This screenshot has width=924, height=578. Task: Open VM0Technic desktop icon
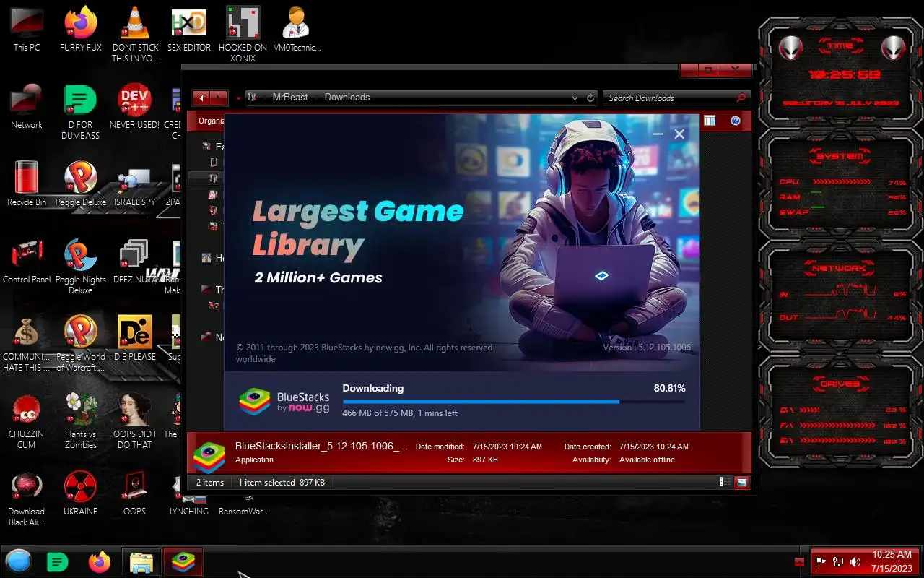point(297,30)
